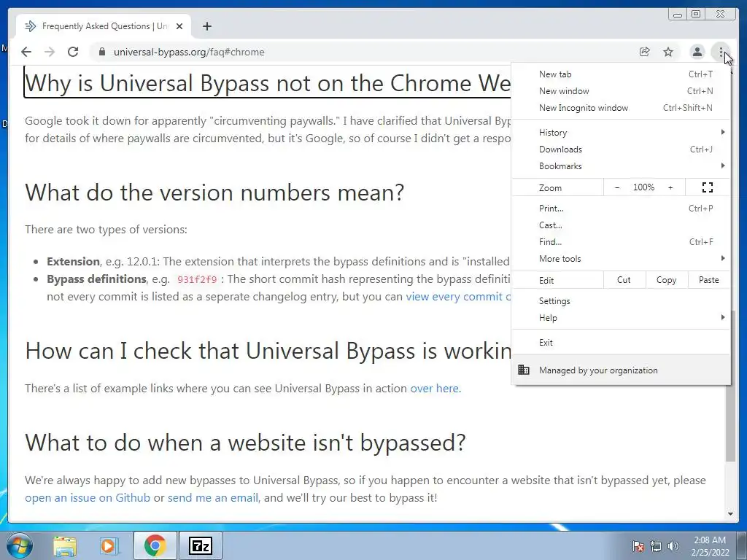Image resolution: width=747 pixels, height=560 pixels.
Task: Choose New tab from the Chrome menu
Action: (622, 74)
